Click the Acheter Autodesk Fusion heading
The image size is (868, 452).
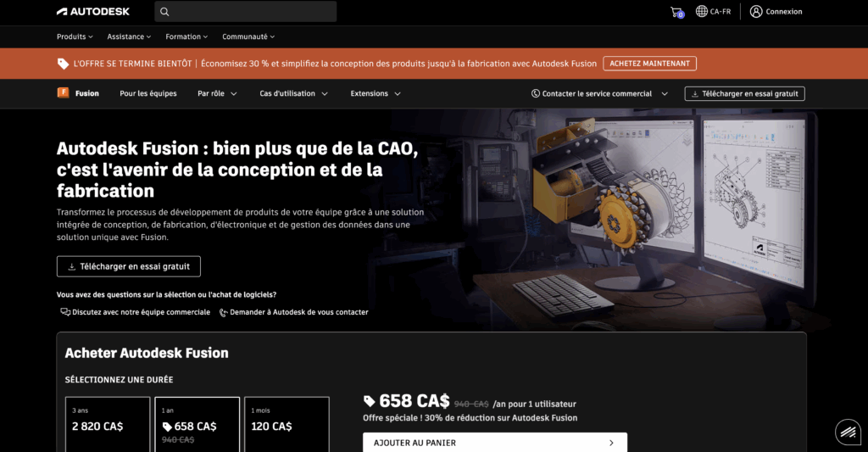(x=147, y=353)
